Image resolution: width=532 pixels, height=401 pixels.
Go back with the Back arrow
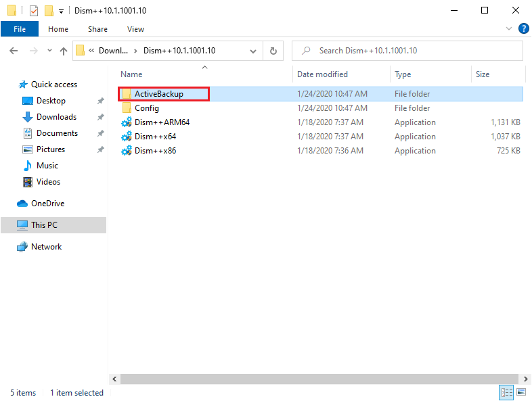coord(14,51)
